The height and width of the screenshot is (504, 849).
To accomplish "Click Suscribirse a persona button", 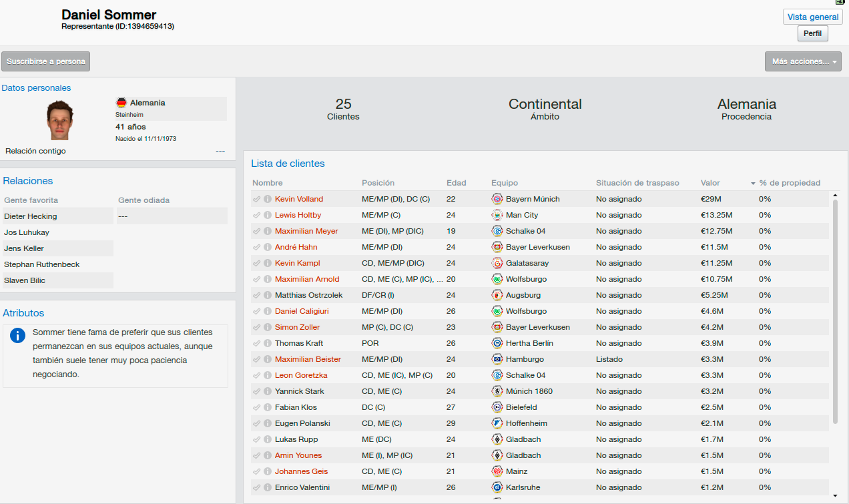I will (x=46, y=61).
